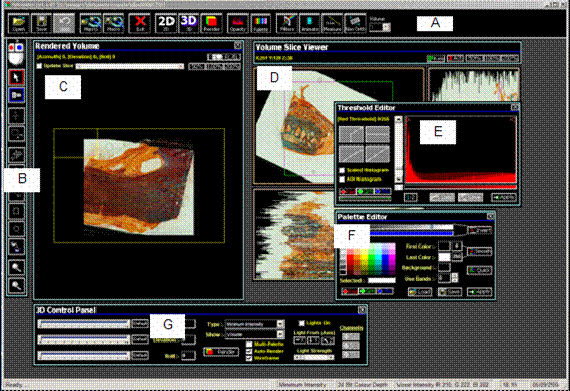Click the Macro toolbar icon left of Exit
Image resolution: width=570 pixels, height=391 pixels.
113,23
